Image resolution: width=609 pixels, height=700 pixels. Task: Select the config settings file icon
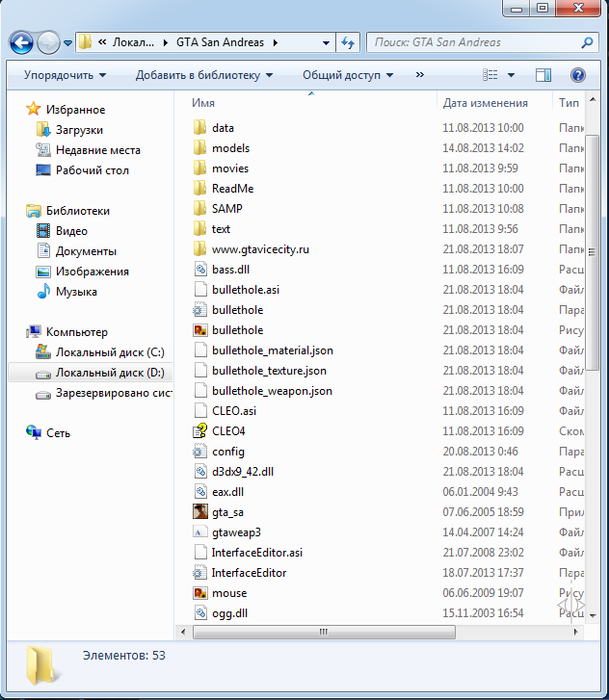[199, 452]
